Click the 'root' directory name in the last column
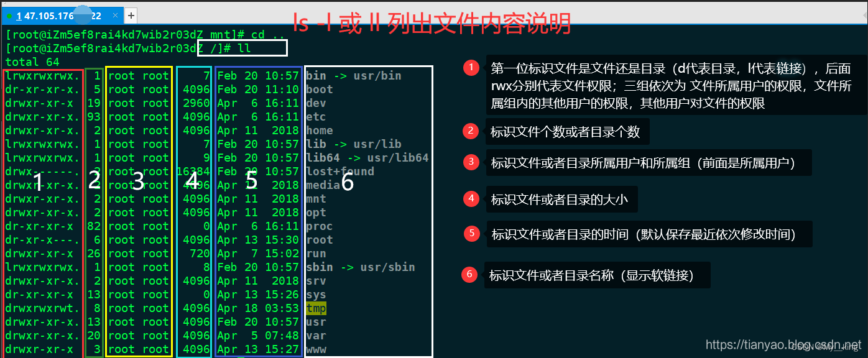 coord(320,240)
